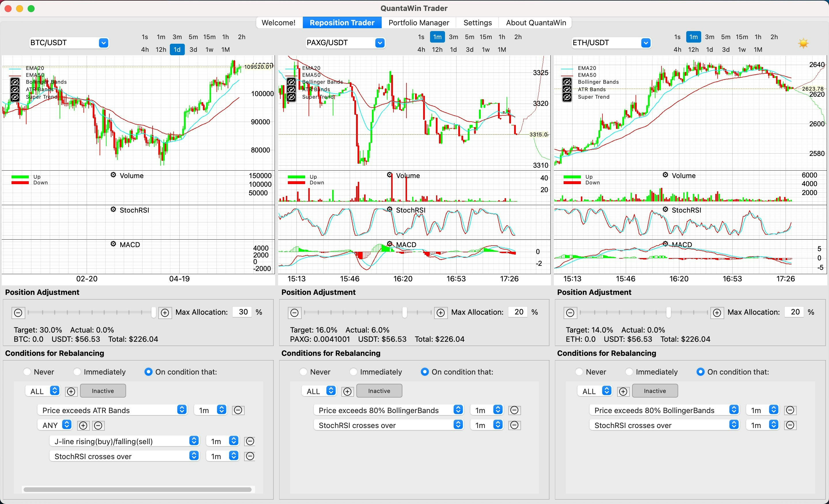Open the BTC/USDT symbol dropdown
The height and width of the screenshot is (504, 829).
point(103,43)
